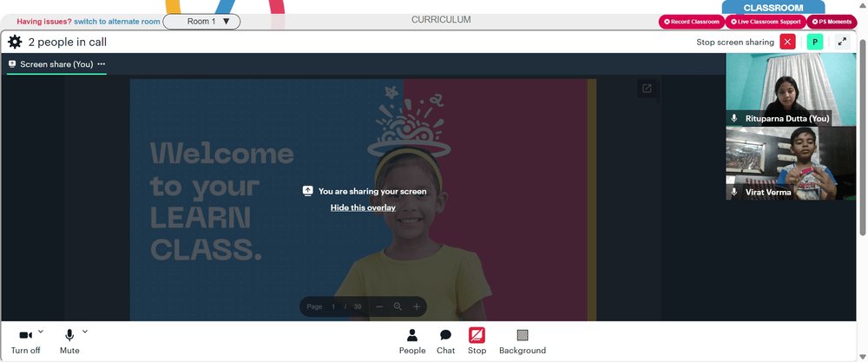This screenshot has height=362, width=868.
Task: Open the CURRICULUM tab
Action: point(441,20)
